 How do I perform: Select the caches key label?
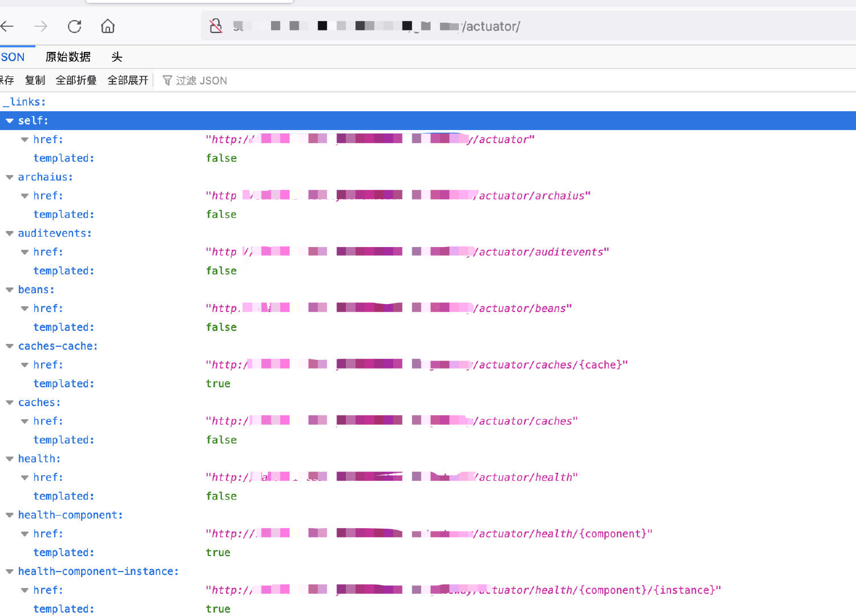(39, 403)
